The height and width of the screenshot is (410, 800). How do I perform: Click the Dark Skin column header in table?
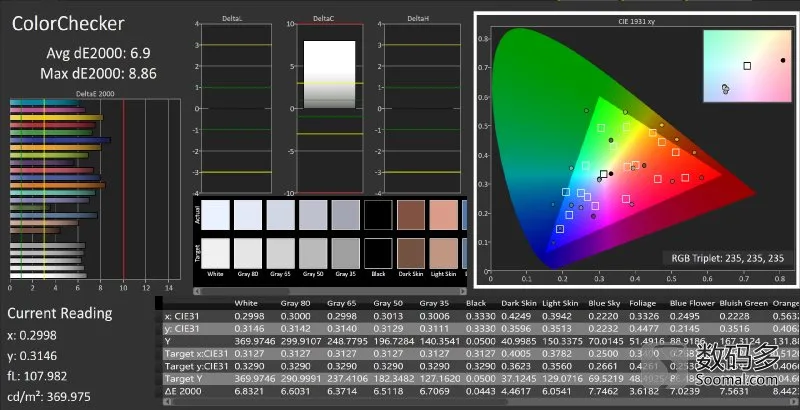[519, 303]
